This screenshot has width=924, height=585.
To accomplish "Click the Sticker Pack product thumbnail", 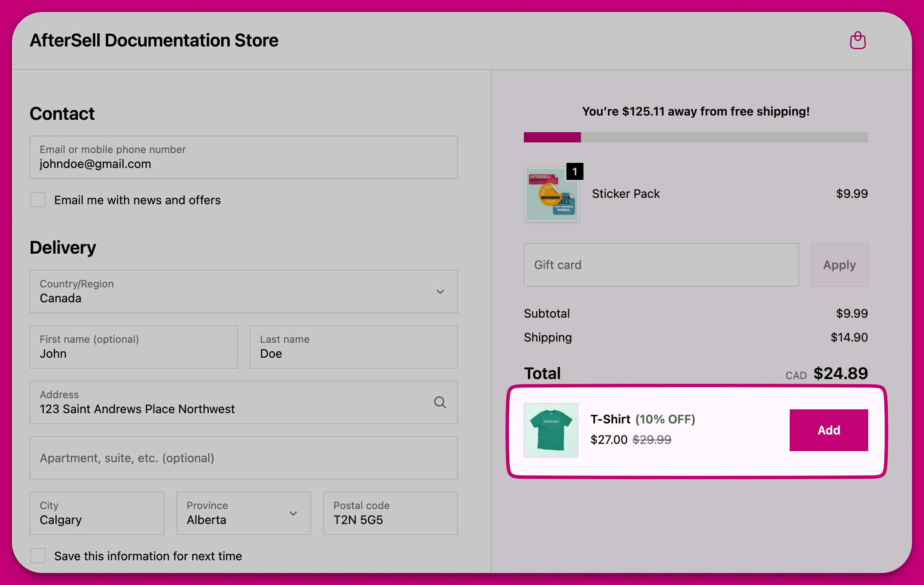I will pyautogui.click(x=551, y=194).
